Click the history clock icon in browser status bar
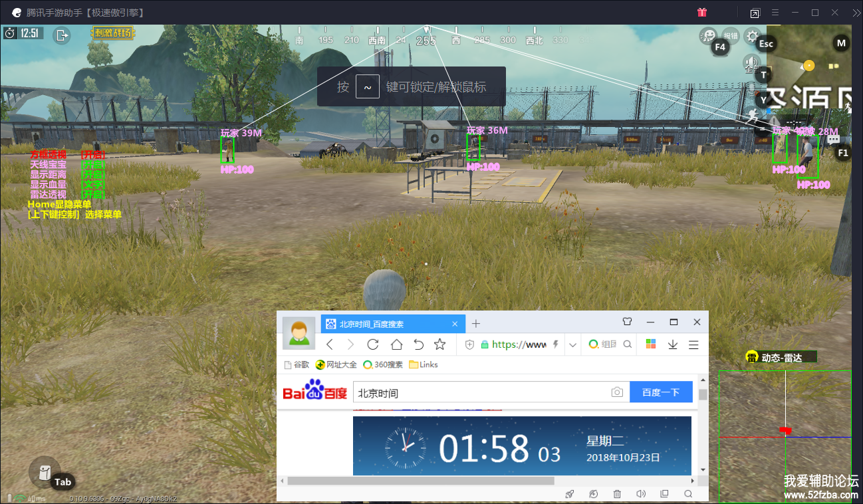Image resolution: width=863 pixels, height=504 pixels. point(593,494)
